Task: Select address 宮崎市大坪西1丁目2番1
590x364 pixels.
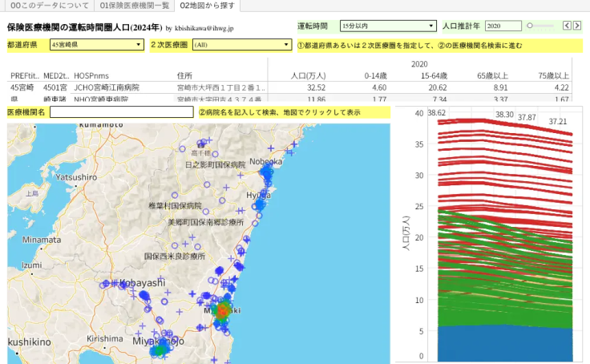Action: click(221, 87)
